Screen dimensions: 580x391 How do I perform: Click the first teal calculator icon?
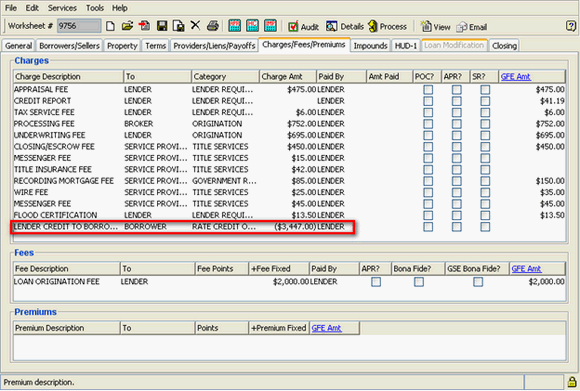point(235,26)
